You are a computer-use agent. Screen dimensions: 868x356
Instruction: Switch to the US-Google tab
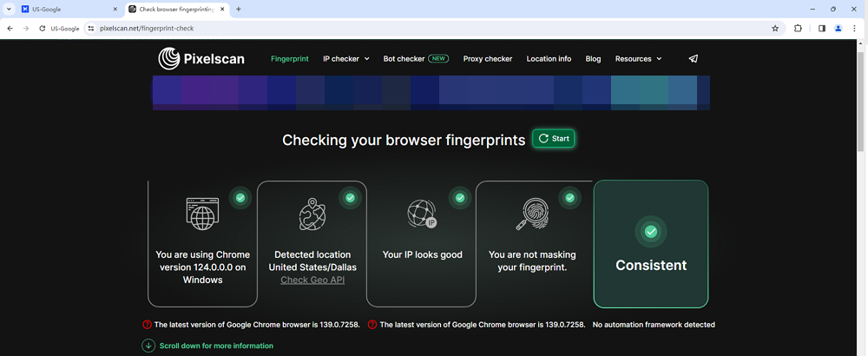point(69,10)
